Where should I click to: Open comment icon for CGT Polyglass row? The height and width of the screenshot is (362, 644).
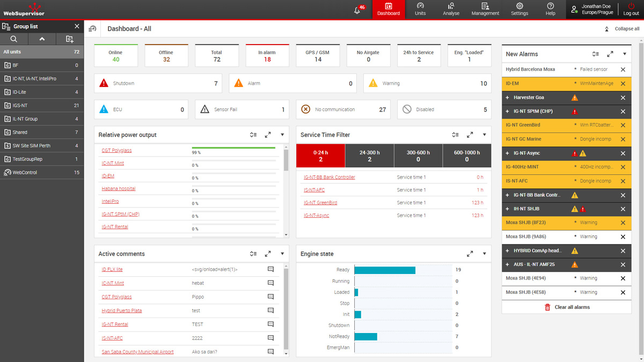click(270, 297)
